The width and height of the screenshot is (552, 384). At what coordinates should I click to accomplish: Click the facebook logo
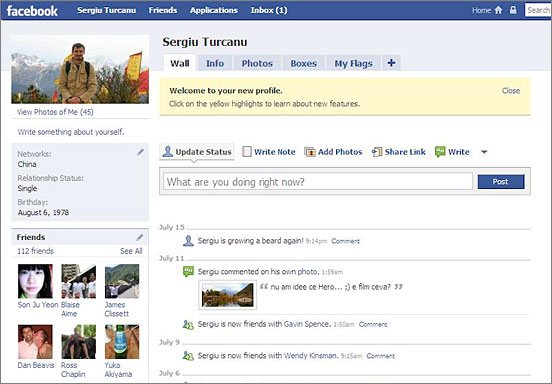(x=32, y=11)
